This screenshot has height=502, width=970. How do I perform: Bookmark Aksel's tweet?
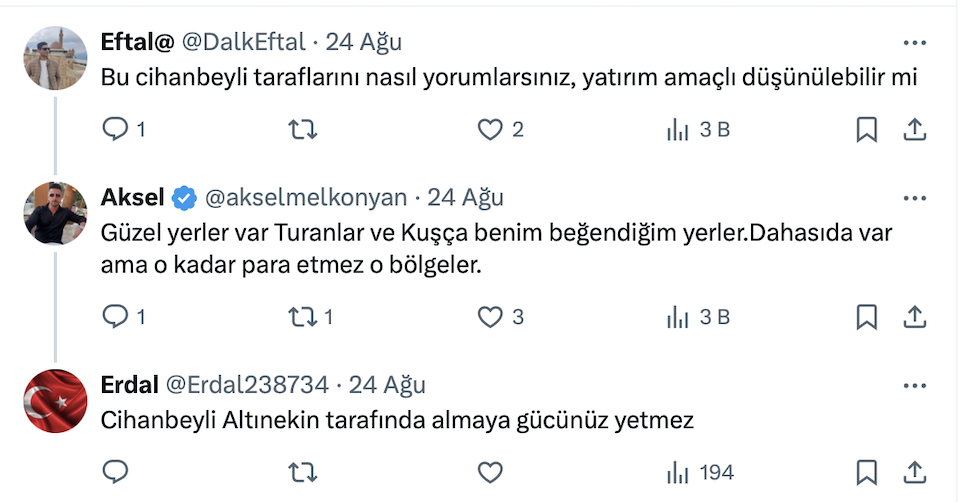click(867, 317)
